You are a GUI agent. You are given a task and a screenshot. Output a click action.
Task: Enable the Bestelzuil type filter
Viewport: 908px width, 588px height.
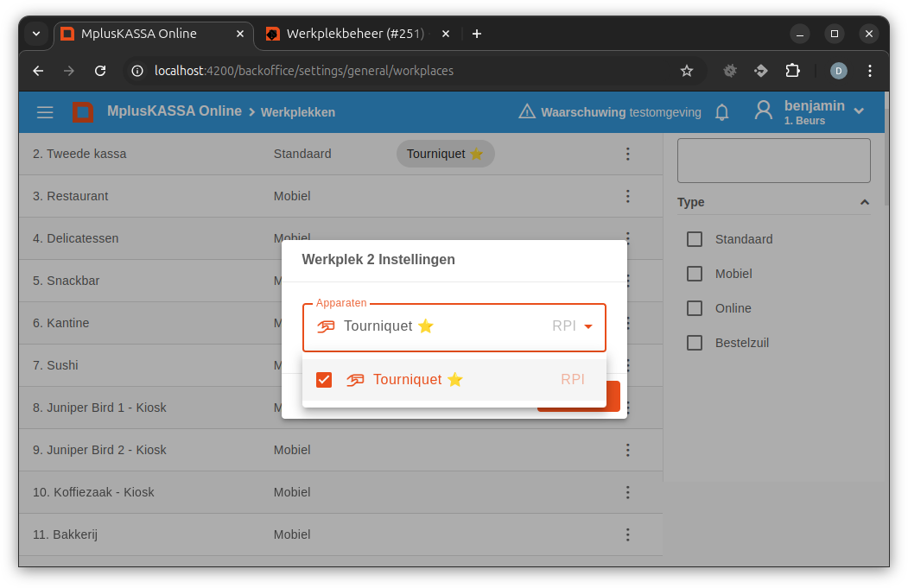click(695, 343)
